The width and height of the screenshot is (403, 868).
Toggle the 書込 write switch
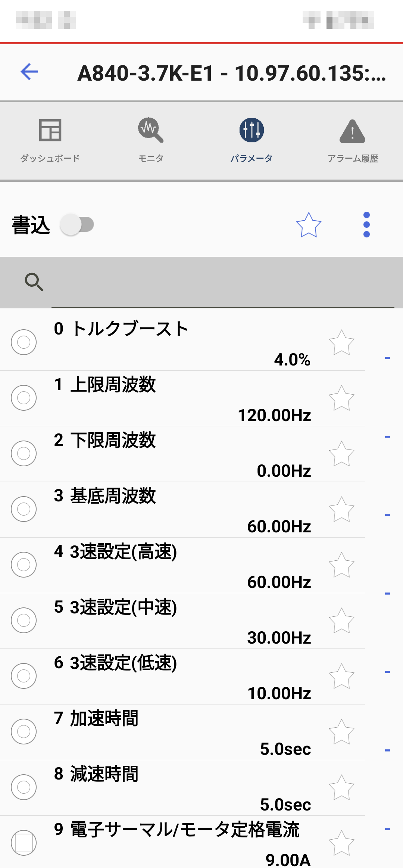[78, 225]
